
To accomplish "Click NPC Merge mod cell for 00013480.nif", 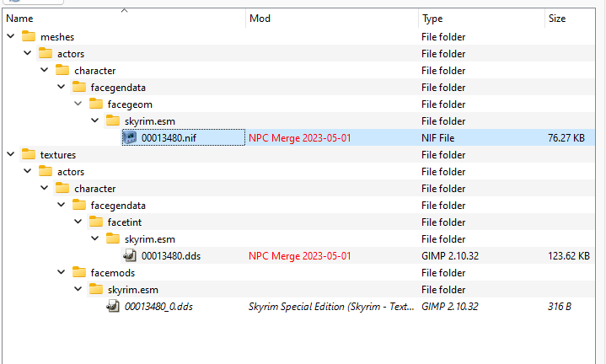I will pyautogui.click(x=300, y=138).
